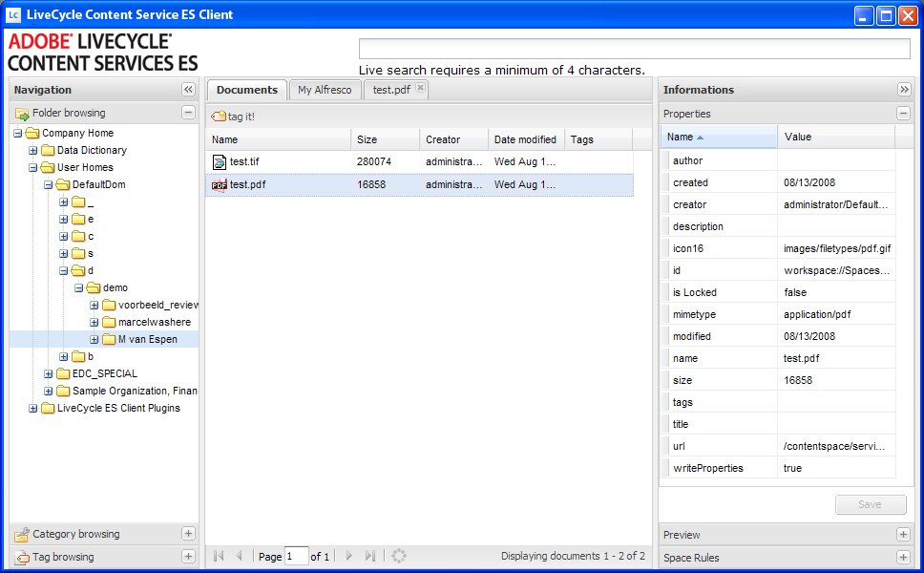This screenshot has width=924, height=573.
Task: Click the Folder browsing panel icon
Action: [x=22, y=114]
